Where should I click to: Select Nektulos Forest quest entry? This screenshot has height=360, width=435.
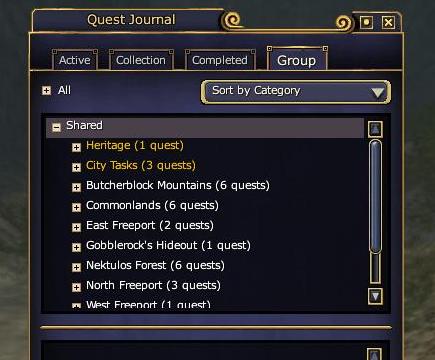point(155,265)
